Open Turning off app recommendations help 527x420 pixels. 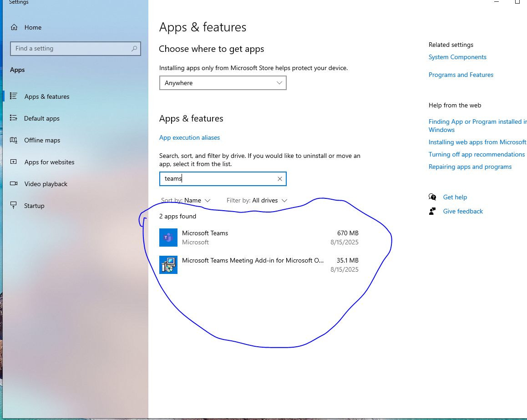pos(476,154)
